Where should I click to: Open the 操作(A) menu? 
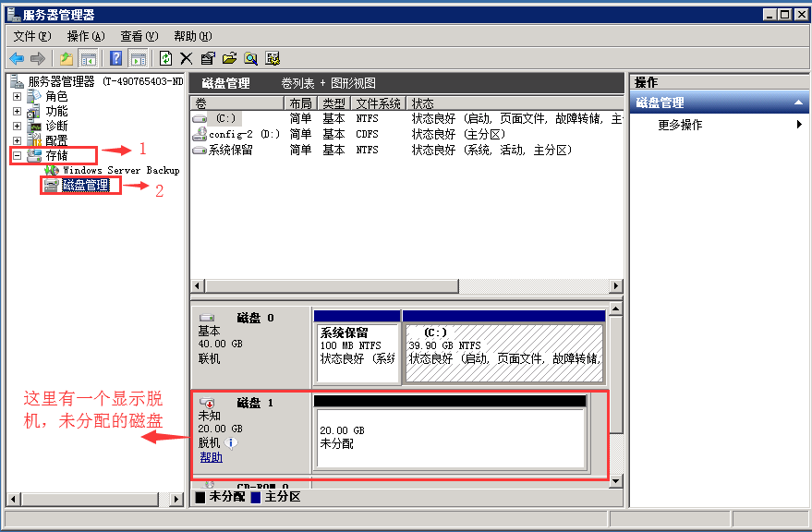pos(85,35)
